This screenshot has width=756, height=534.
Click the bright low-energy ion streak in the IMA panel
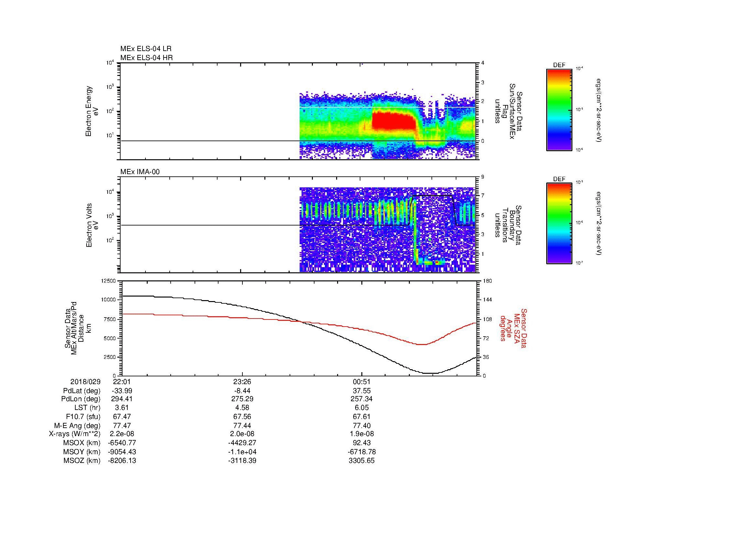[x=430, y=262]
